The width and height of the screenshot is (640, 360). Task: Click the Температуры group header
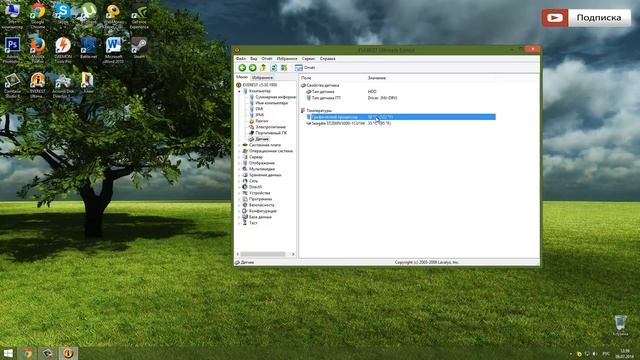click(316, 111)
